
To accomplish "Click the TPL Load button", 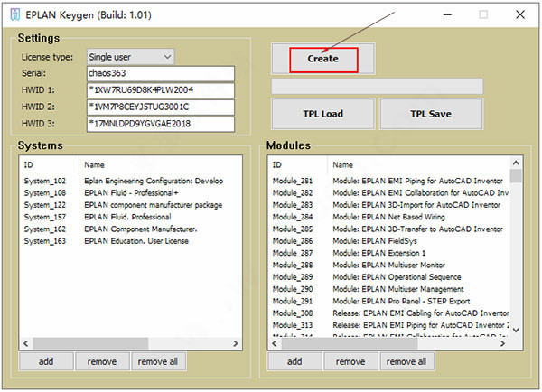I will [x=322, y=115].
